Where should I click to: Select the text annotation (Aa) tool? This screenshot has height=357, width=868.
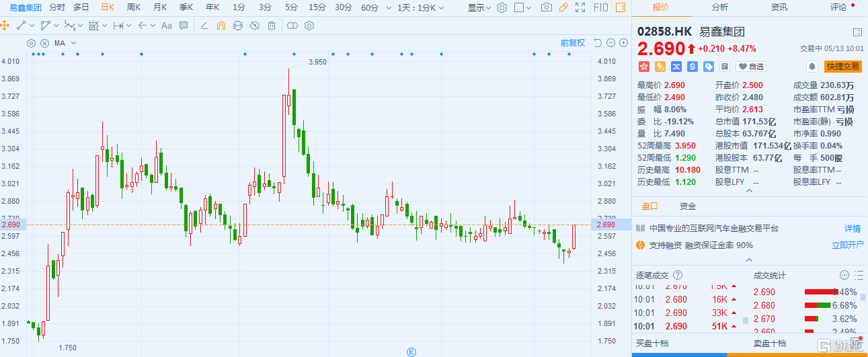166,26
